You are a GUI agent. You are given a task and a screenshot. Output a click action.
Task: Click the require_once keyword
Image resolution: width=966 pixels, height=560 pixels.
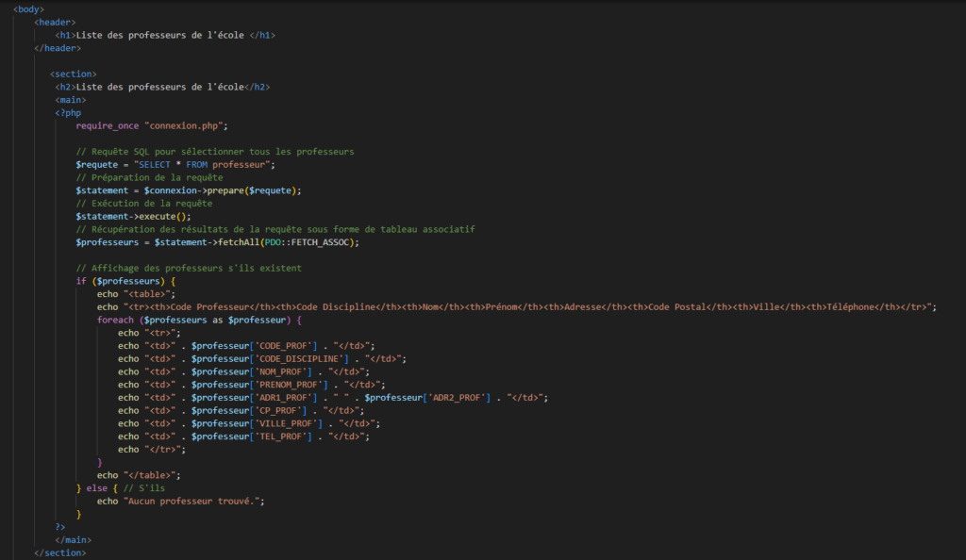[x=108, y=125]
